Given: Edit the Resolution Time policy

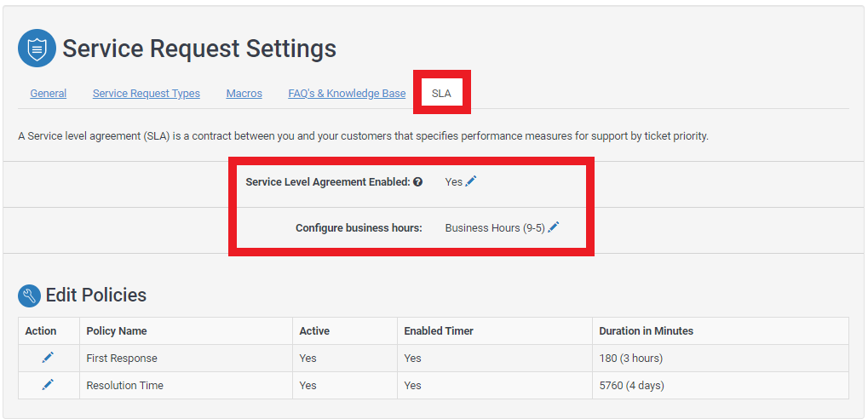Looking at the screenshot, I should click(49, 384).
